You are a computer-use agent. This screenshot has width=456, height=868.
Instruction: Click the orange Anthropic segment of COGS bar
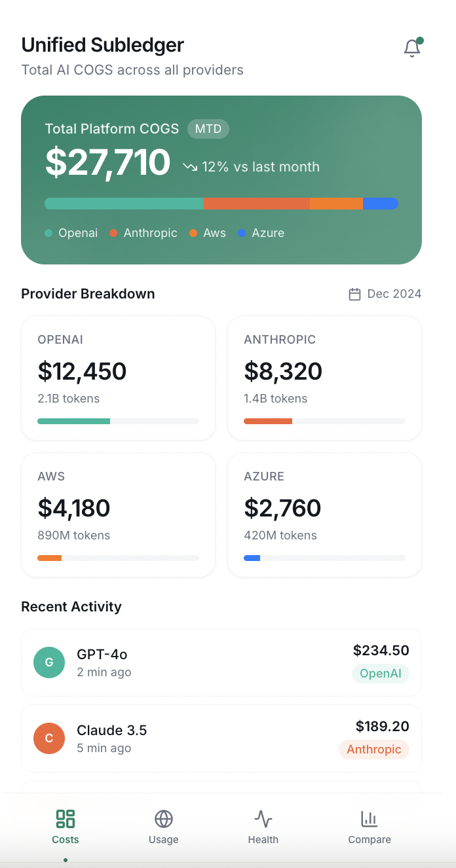(x=257, y=204)
